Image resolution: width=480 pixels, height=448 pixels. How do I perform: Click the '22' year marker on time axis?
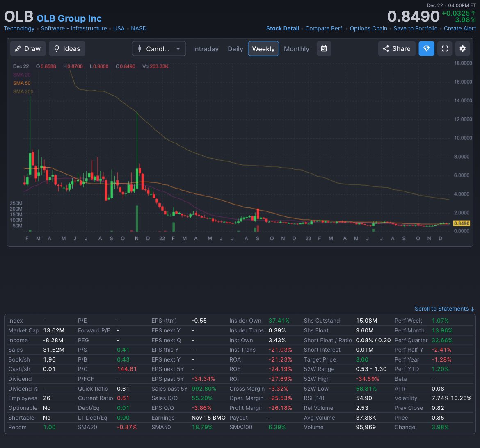pos(162,238)
